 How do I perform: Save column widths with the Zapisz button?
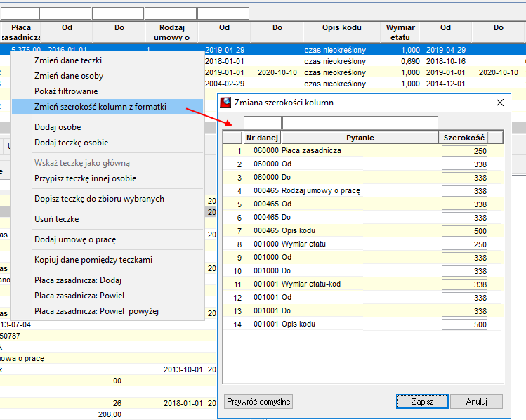click(x=422, y=402)
